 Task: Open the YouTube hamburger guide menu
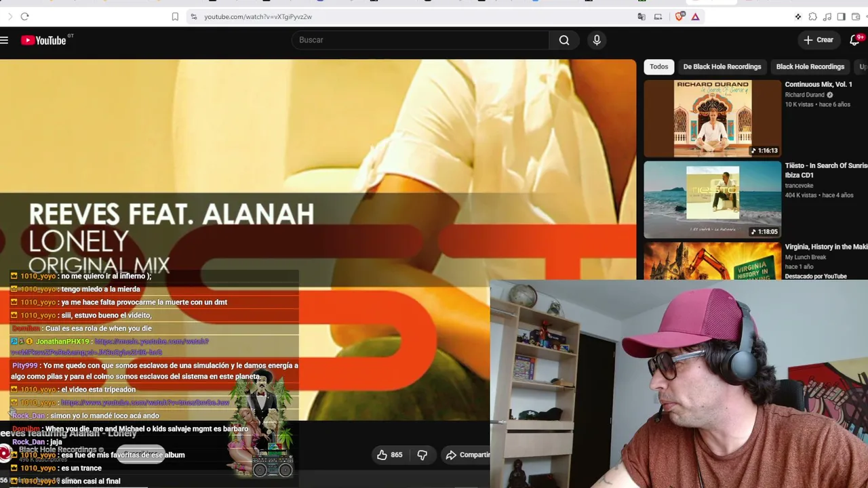click(4, 40)
